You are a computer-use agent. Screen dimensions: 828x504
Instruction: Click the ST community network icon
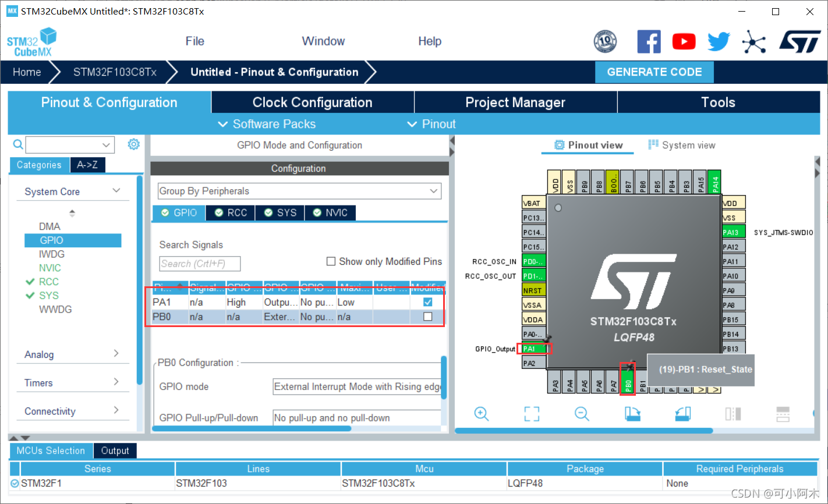pyautogui.click(x=753, y=41)
